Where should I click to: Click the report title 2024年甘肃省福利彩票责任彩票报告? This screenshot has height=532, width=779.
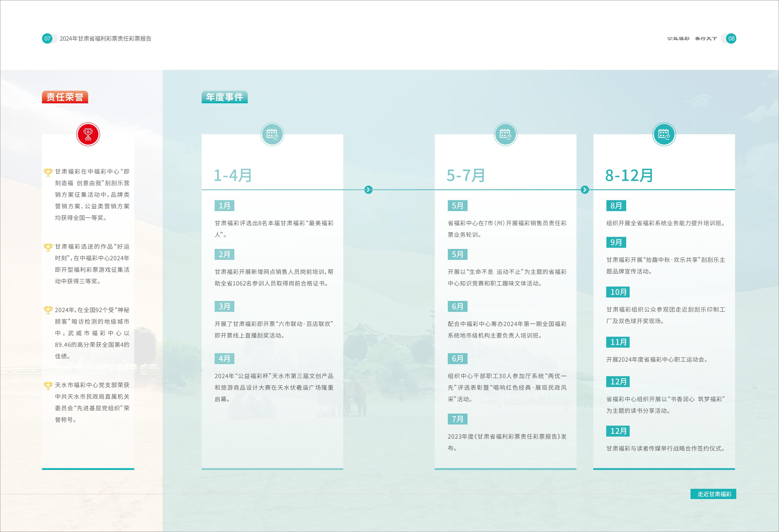105,39
